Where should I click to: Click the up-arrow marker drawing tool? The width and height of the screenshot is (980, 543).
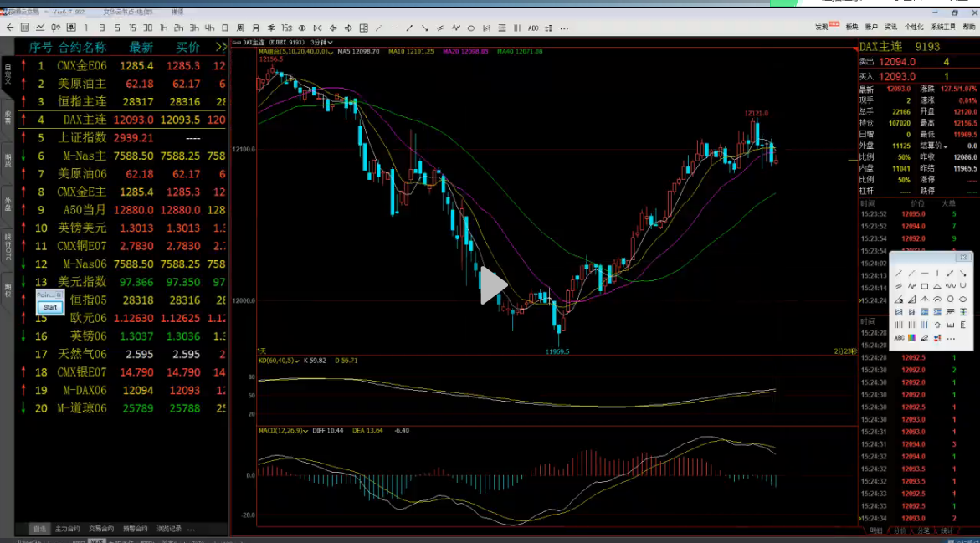pyautogui.click(x=937, y=325)
